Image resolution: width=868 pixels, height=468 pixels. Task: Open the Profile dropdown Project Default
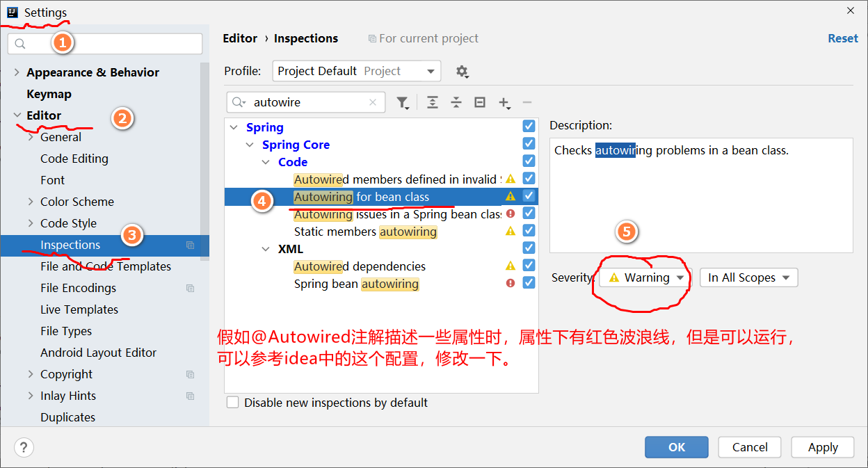click(x=356, y=71)
